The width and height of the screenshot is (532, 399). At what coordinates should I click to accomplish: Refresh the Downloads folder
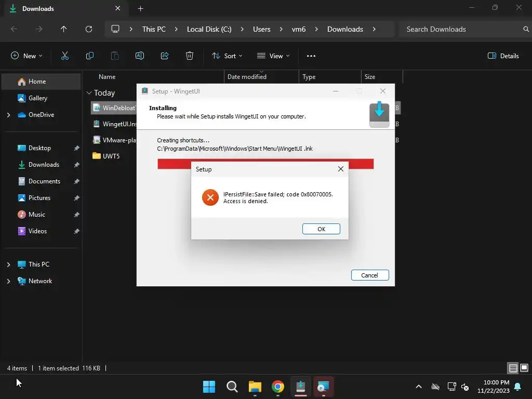pos(89,29)
